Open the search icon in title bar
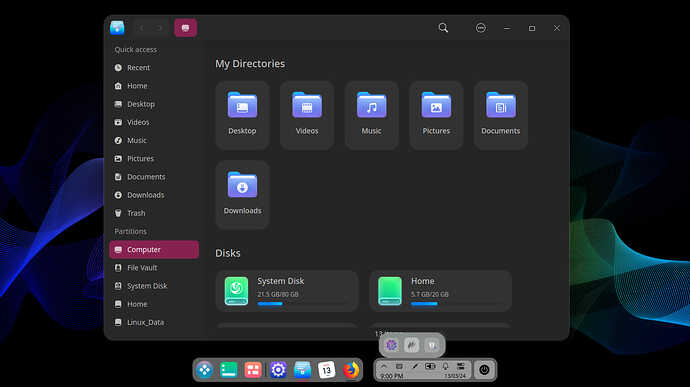The width and height of the screenshot is (690, 387). coord(443,28)
